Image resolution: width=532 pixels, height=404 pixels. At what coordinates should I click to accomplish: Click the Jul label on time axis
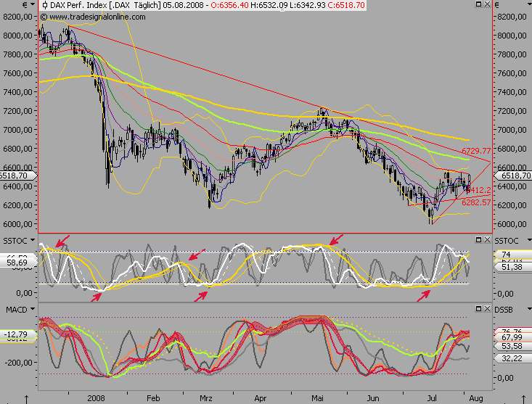[432, 398]
